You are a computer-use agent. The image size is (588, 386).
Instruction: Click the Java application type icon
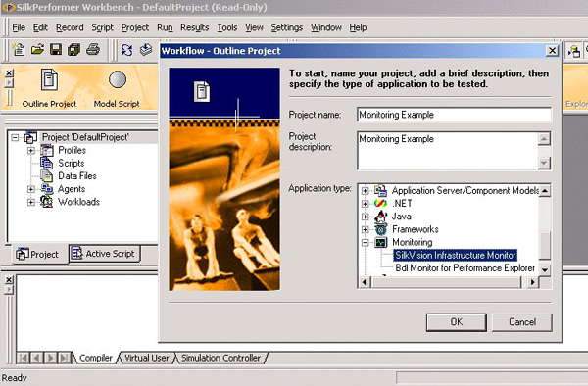click(x=380, y=217)
